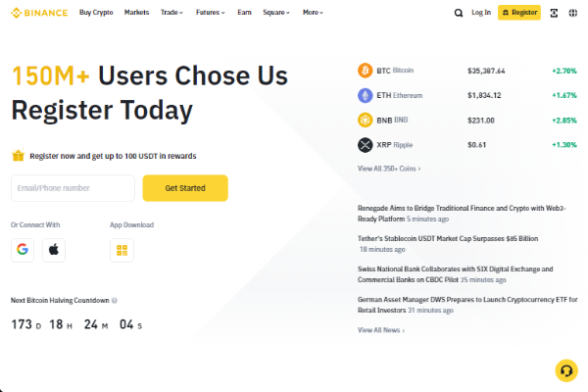
Task: Open the search magnifier icon
Action: pos(459,13)
